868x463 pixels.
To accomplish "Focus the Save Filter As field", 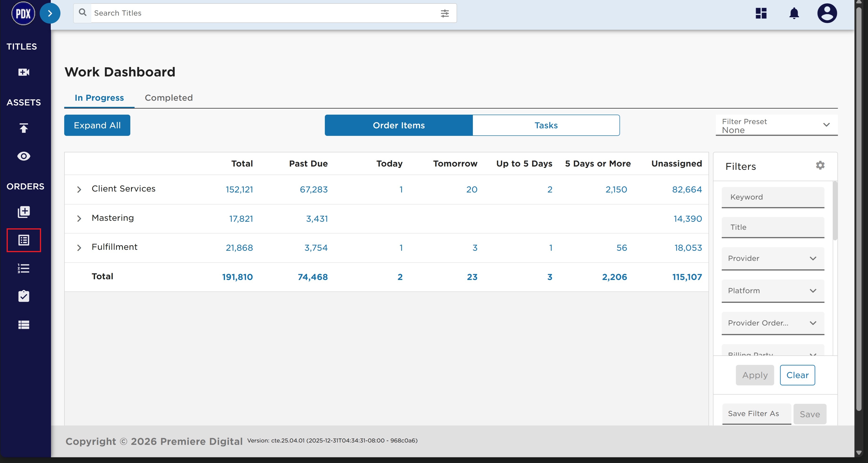I will point(757,414).
